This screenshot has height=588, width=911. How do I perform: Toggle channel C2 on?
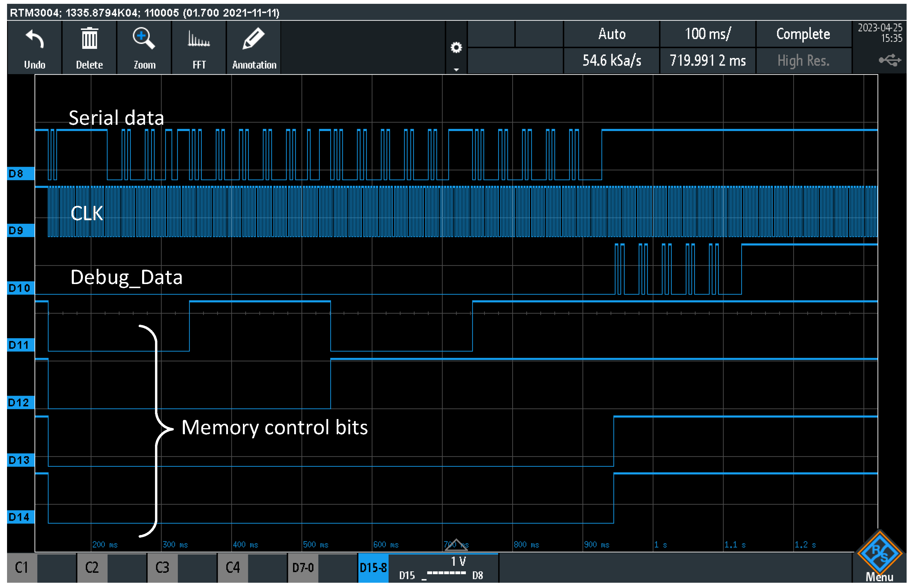pyautogui.click(x=92, y=568)
